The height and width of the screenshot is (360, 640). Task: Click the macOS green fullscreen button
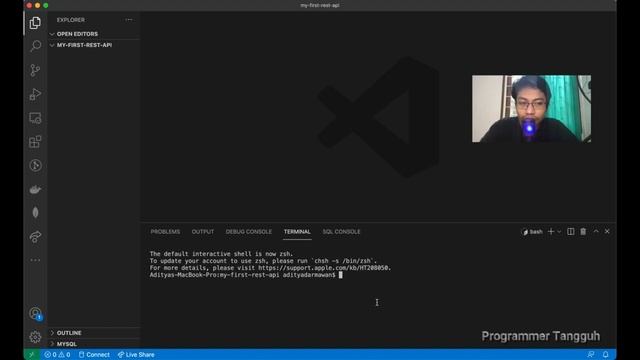pyautogui.click(x=46, y=5)
